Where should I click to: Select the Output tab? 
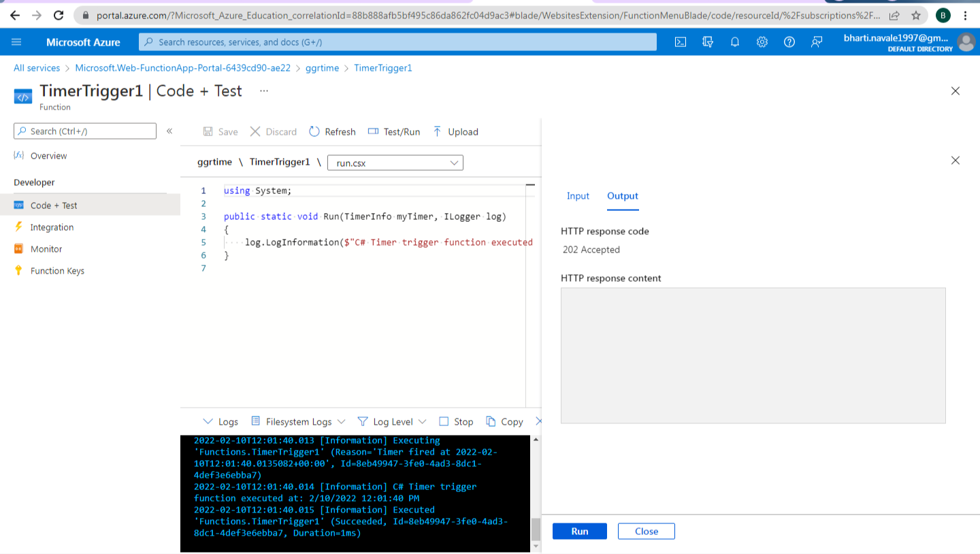point(623,196)
